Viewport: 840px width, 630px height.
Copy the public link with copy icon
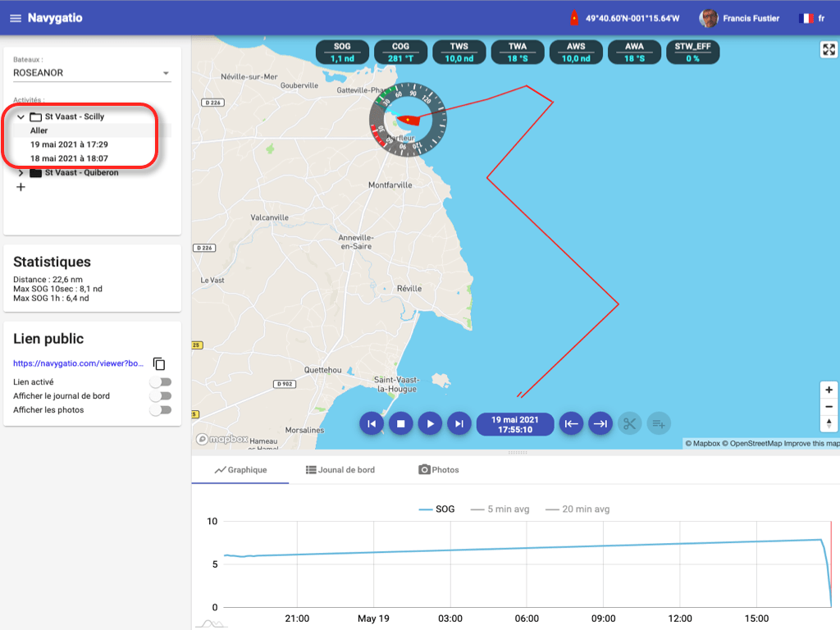click(160, 363)
